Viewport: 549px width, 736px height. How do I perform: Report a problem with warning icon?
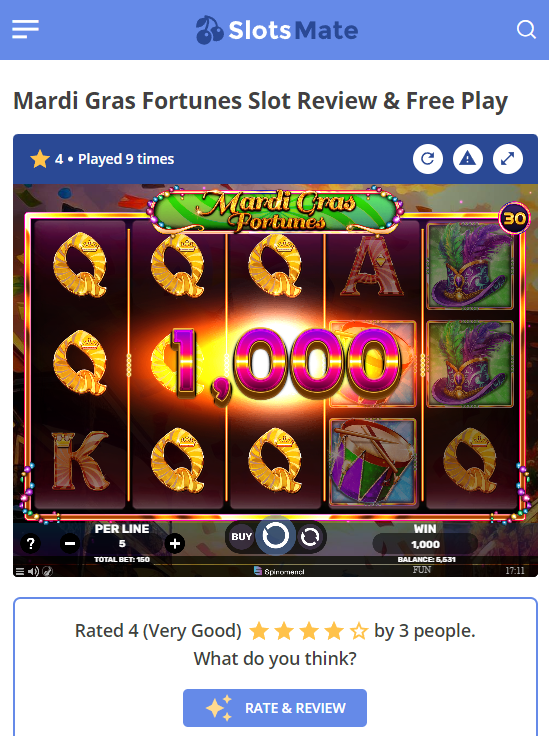pos(467,159)
